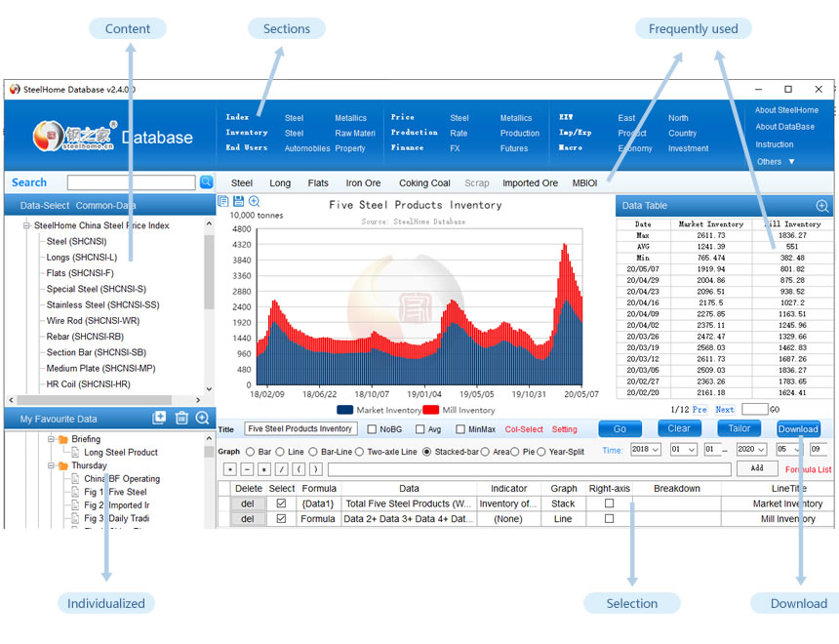839x644 pixels.
Task: Select the Bar-Line graph radio button
Action: 316,452
